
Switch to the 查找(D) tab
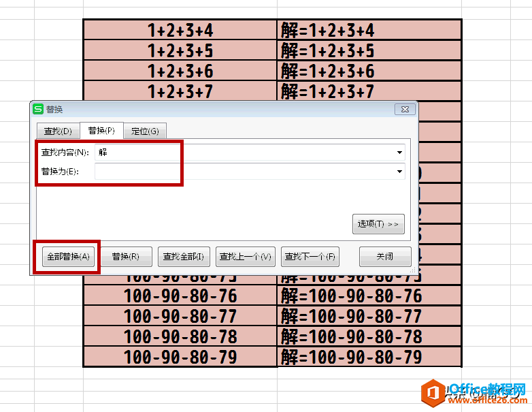coord(58,131)
